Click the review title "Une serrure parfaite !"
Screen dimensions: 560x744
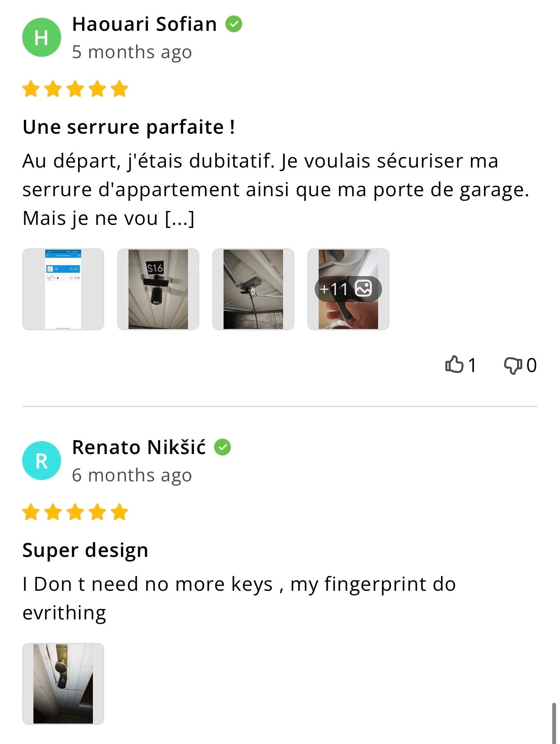pos(129,127)
